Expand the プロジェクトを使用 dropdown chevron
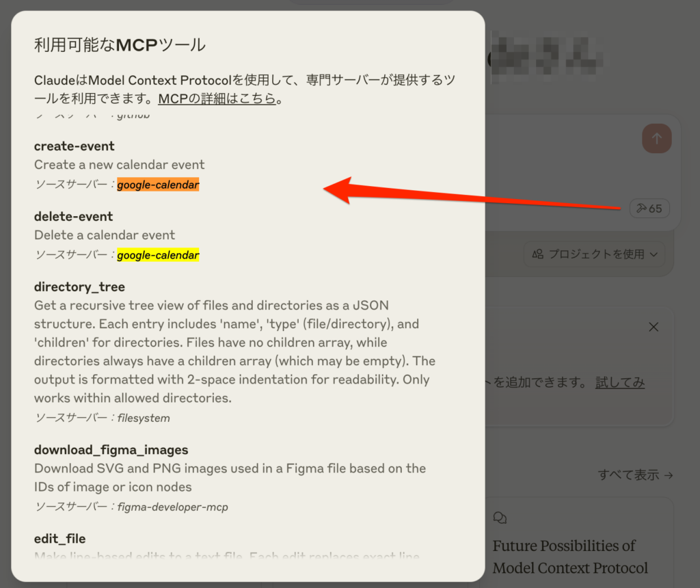The width and height of the screenshot is (700, 588). click(x=654, y=254)
